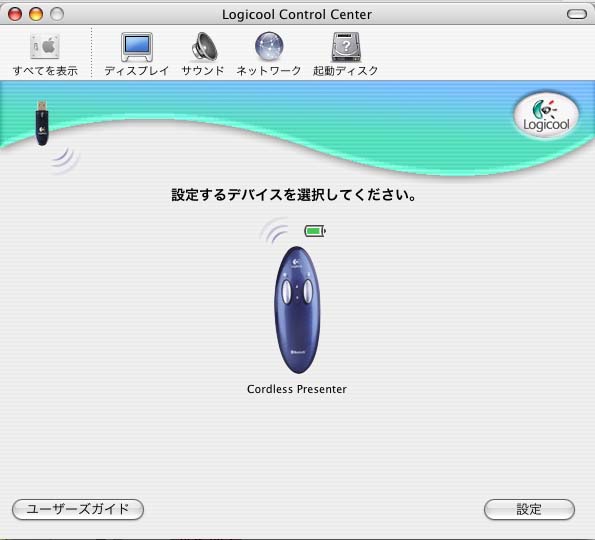The image size is (595, 540).
Task: Click the Cordless Presenter text label
Action: [297, 389]
